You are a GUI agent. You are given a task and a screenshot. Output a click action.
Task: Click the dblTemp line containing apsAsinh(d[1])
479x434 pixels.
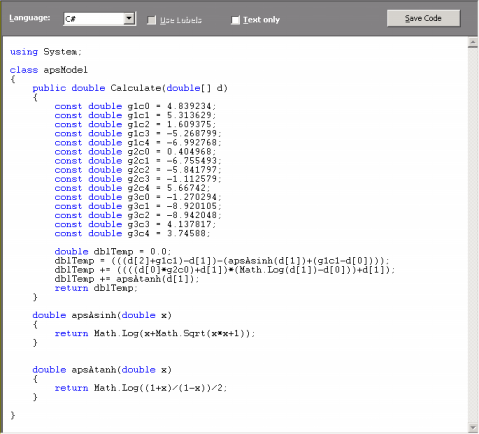coord(222,261)
